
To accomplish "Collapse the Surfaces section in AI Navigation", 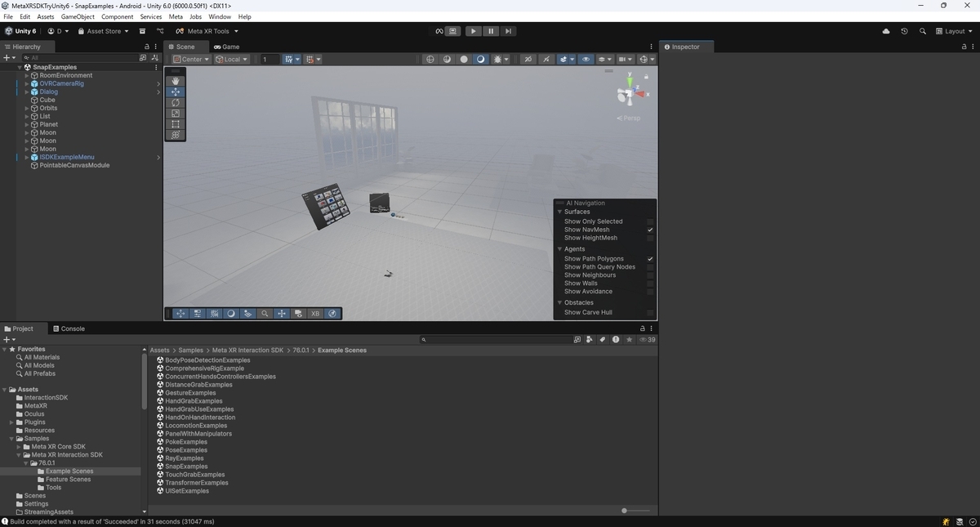I will pos(559,212).
